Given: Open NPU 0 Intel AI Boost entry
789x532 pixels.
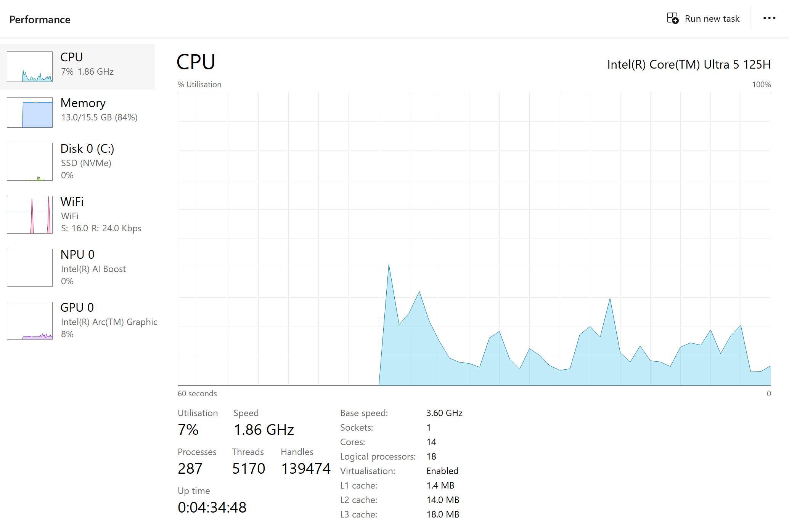Looking at the screenshot, I should coord(77,255).
